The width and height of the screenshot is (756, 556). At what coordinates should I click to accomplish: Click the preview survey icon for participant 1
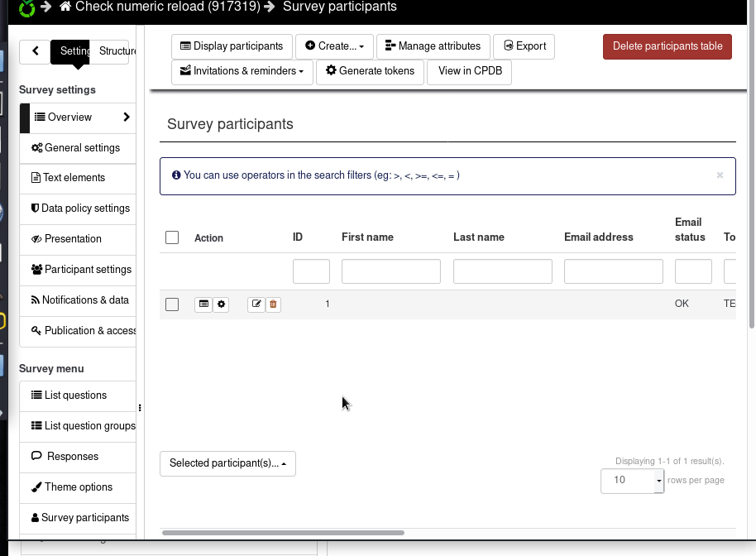(x=203, y=304)
